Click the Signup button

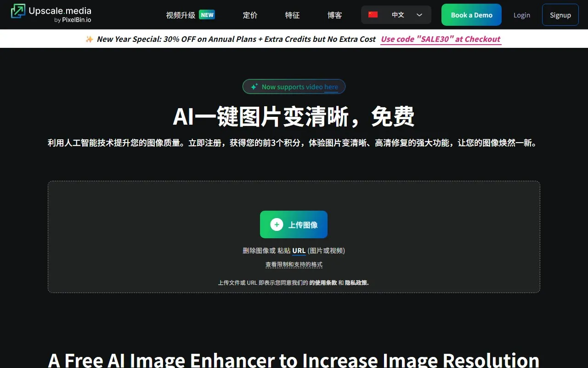coord(560,15)
